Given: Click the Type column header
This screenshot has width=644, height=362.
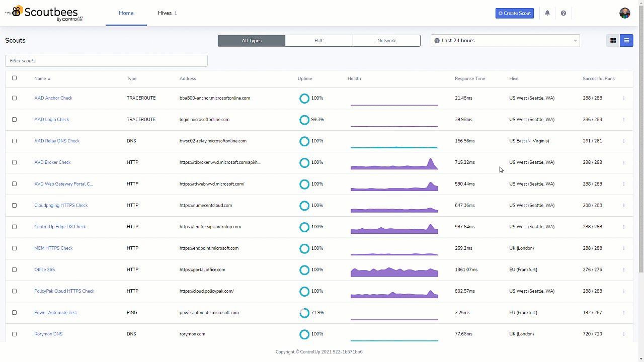Looking at the screenshot, I should click(x=131, y=79).
